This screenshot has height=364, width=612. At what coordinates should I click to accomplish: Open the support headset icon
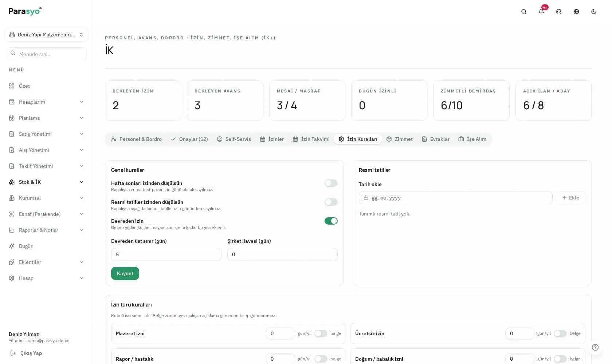(559, 12)
